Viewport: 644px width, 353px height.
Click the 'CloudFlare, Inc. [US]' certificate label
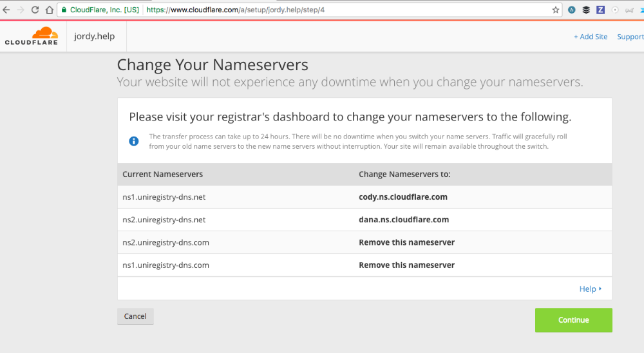(x=104, y=10)
